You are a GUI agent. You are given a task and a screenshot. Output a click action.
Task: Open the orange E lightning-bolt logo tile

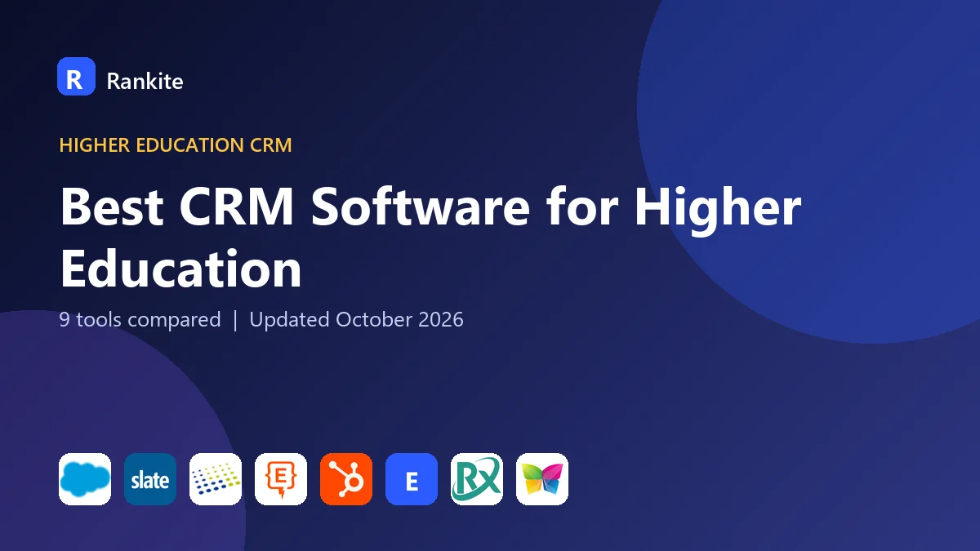pos(281,479)
